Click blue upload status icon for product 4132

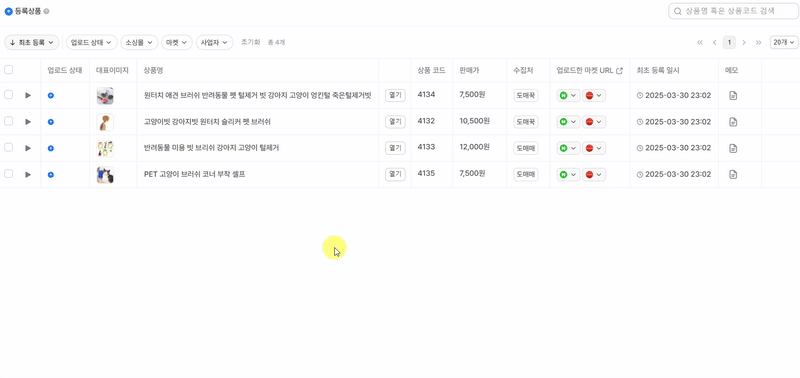(51, 122)
